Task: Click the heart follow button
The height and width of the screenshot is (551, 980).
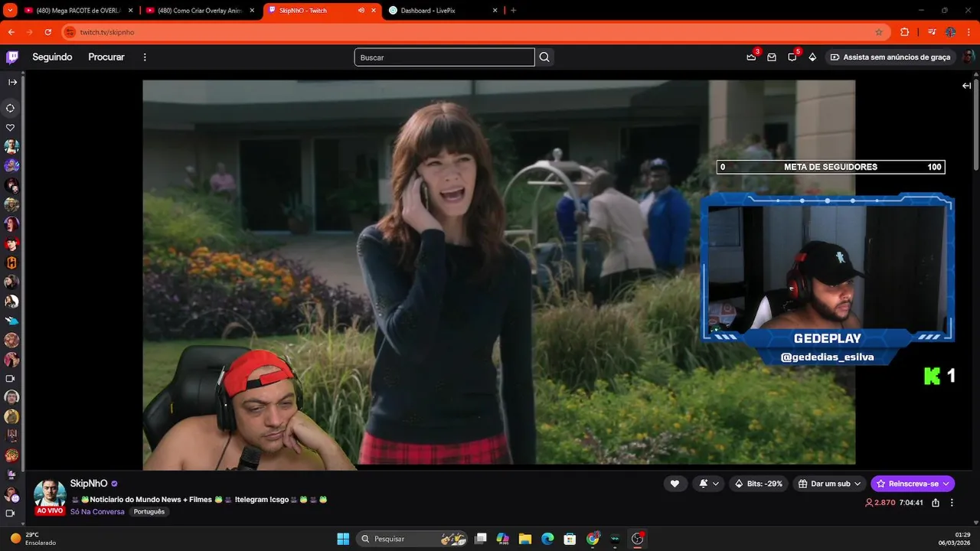Action: [675, 484]
